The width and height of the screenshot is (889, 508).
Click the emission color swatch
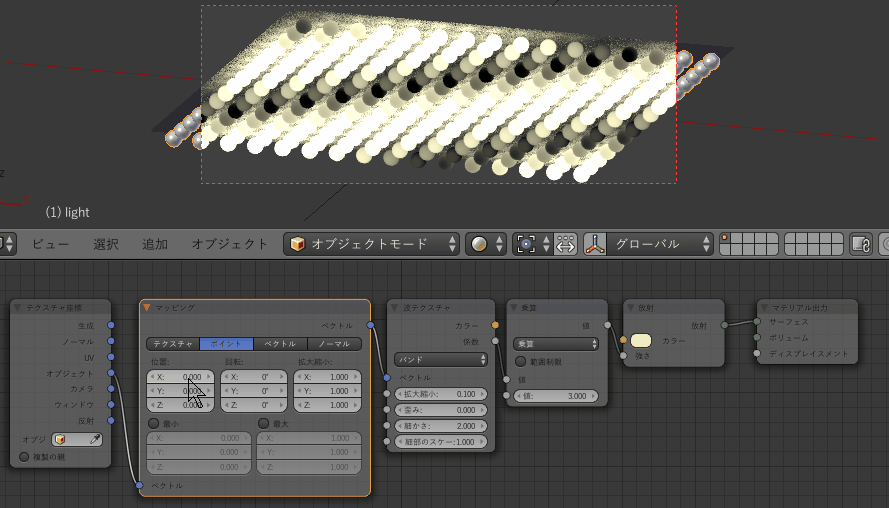pyautogui.click(x=641, y=340)
